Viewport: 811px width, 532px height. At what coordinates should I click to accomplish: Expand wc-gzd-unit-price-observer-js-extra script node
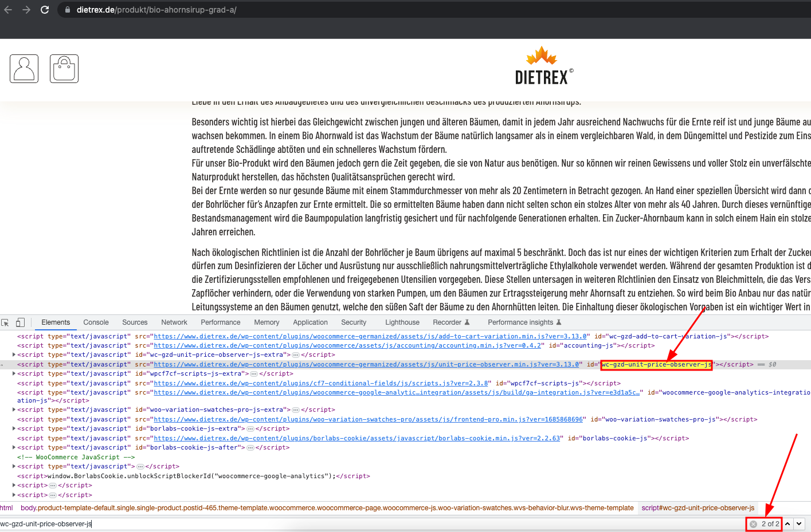tap(14, 355)
